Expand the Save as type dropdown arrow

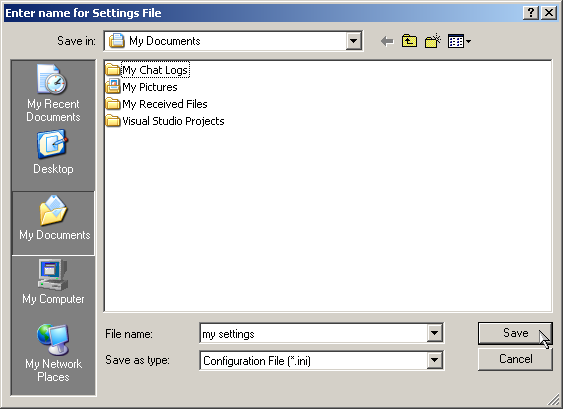point(434,360)
